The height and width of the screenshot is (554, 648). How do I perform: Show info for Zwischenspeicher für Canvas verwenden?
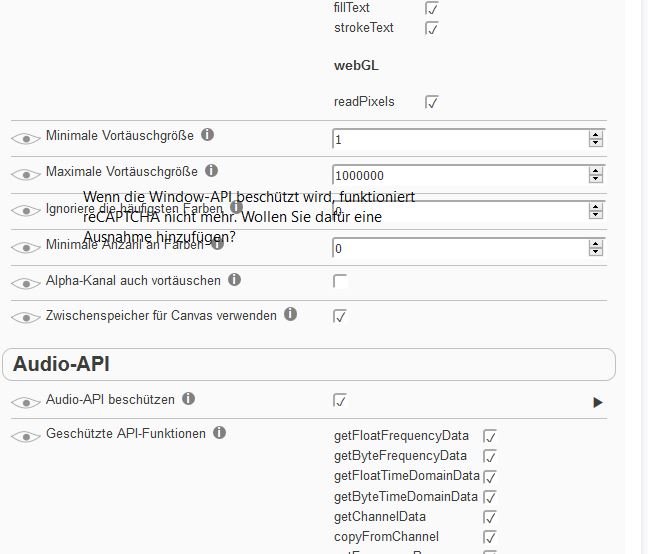291,314
